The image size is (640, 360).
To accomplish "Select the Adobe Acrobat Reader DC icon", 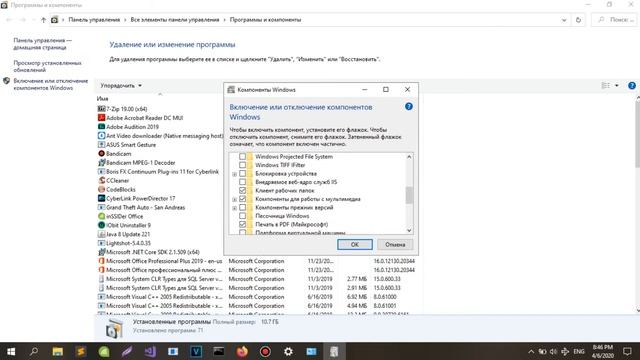I will click(x=101, y=118).
